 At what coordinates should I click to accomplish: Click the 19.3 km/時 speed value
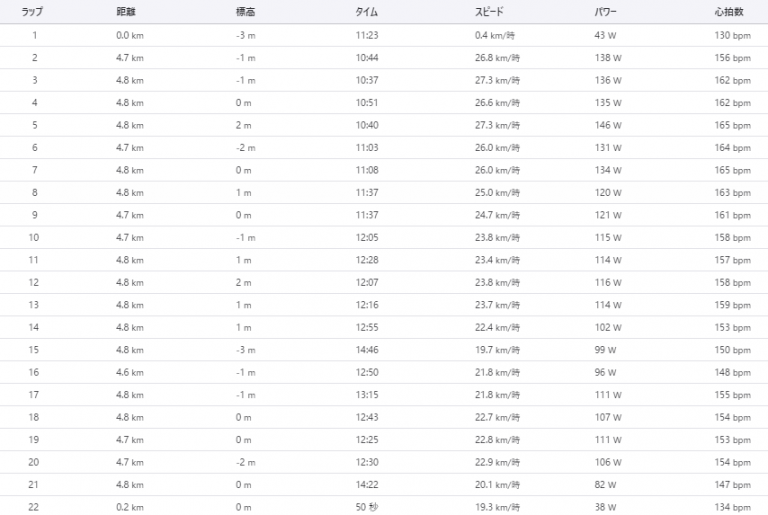click(497, 506)
